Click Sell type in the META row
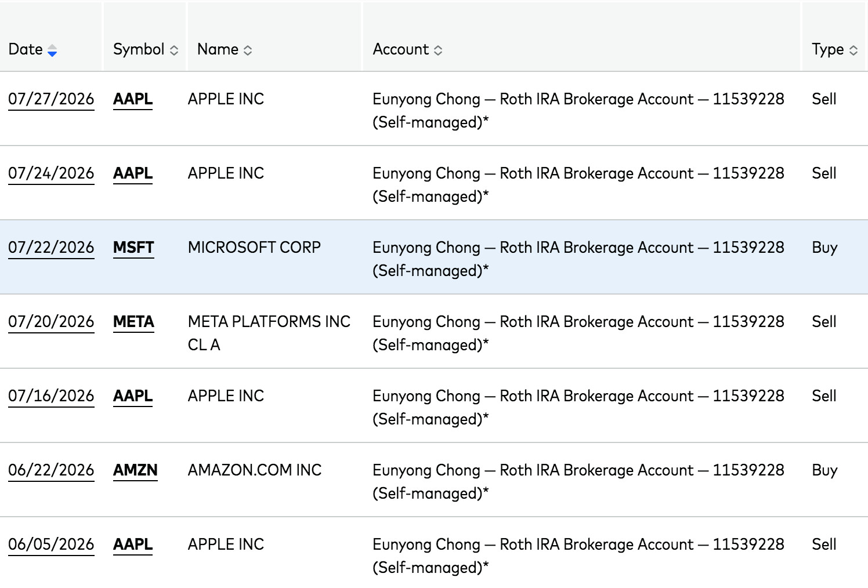This screenshot has height=588, width=868. point(824,322)
